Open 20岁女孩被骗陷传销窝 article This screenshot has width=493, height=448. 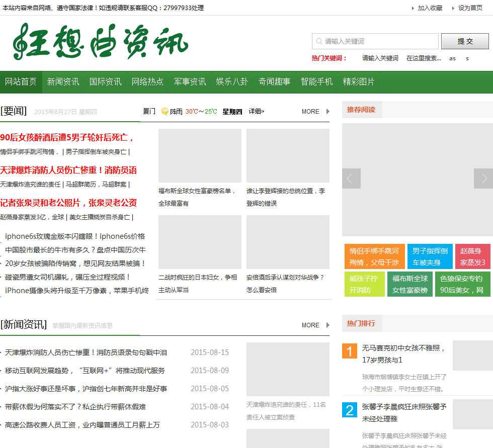tap(75, 263)
